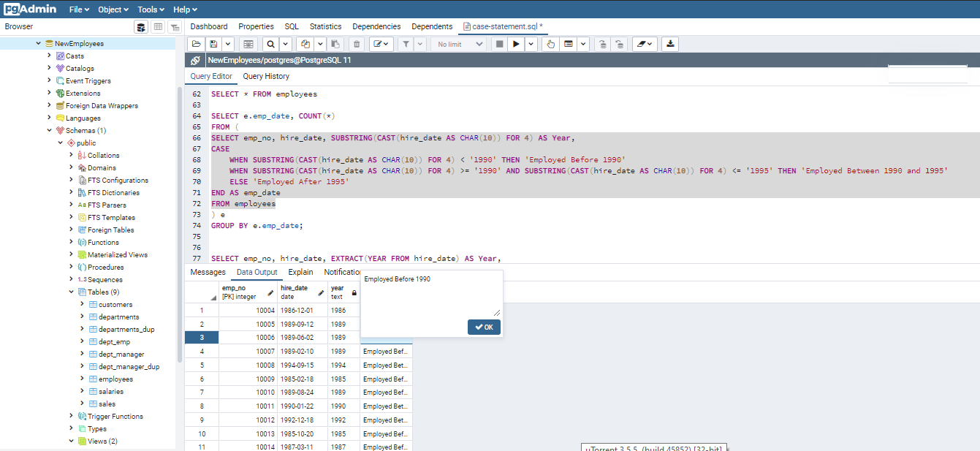Click the Explain hand icon in the toolbar

(x=550, y=44)
